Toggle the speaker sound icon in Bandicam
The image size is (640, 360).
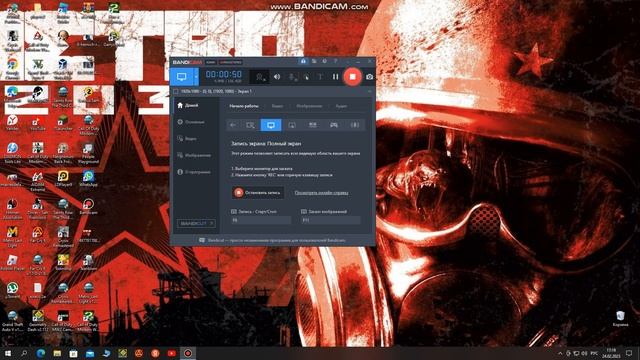point(277,77)
